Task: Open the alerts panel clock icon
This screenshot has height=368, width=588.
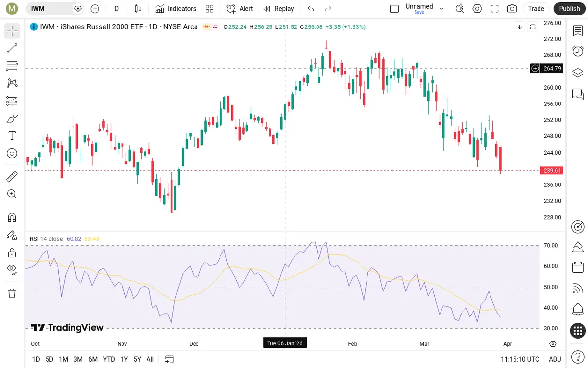Action: point(578,52)
